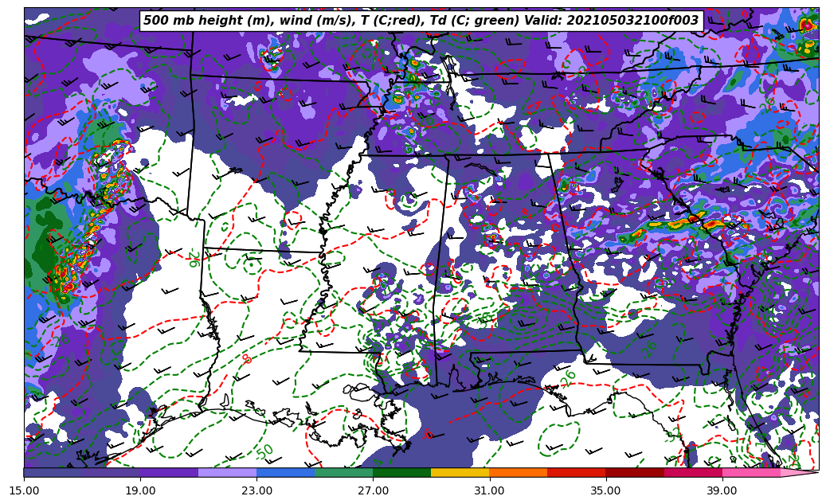This screenshot has height=504, width=826.
Task: Pick the light lavender colorbar swatch
Action: 227,473
